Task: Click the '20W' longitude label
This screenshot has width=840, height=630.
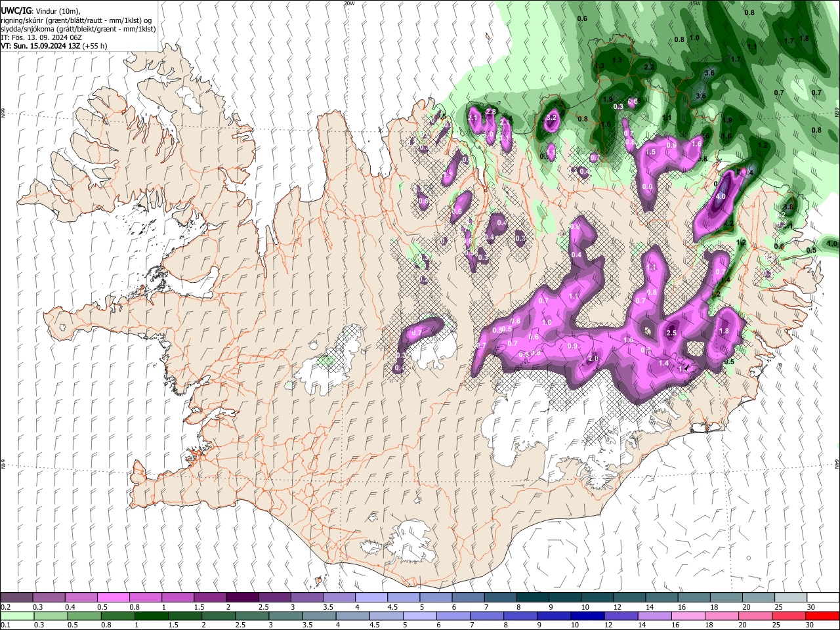Action: point(348,3)
